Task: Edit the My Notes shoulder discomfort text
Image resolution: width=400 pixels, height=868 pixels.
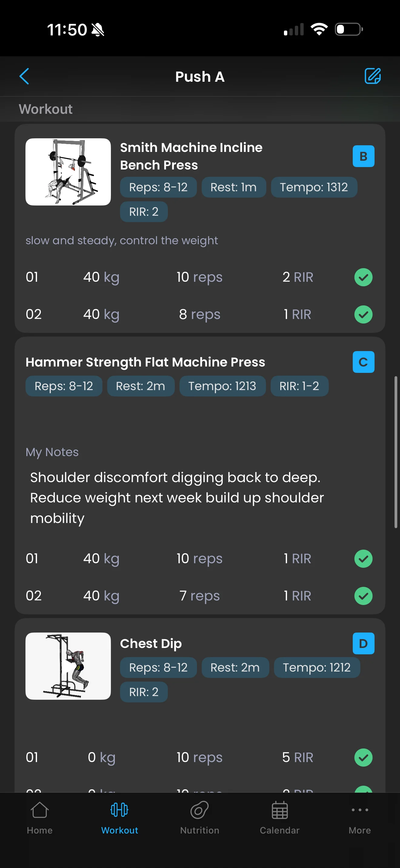Action: pos(176,498)
